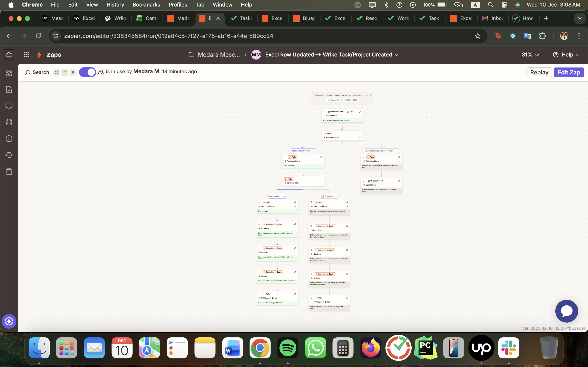The image size is (588, 367).
Task: Open the Bookmarks menu in the menu bar
Action: [146, 5]
